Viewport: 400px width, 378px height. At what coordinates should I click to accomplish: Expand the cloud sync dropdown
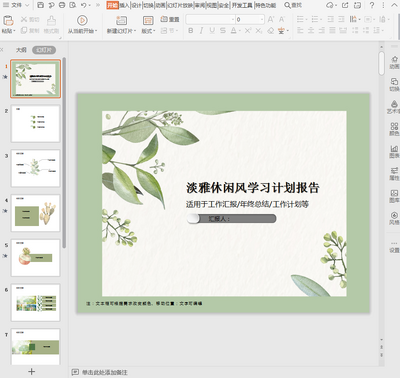click(336, 5)
